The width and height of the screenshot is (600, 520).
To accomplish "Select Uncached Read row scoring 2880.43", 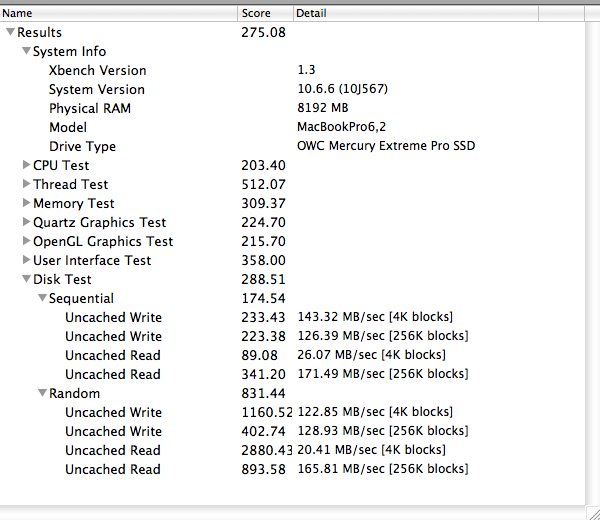I will click(x=292, y=450).
